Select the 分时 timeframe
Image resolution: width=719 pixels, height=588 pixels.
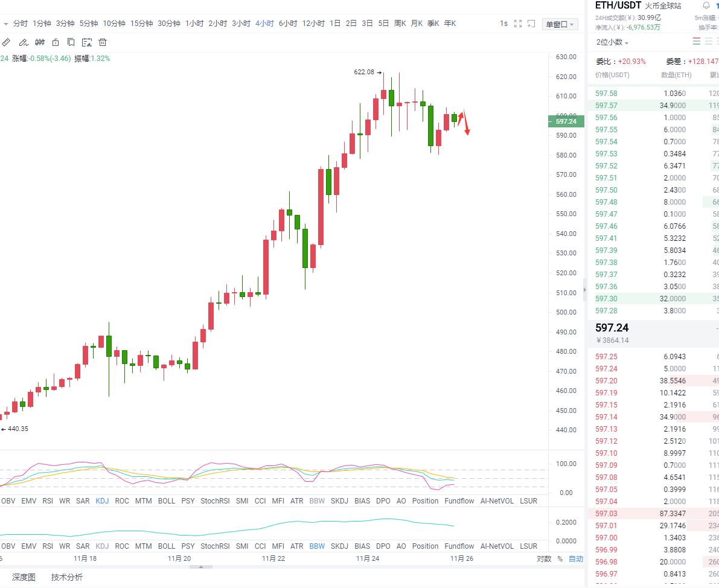pos(21,24)
